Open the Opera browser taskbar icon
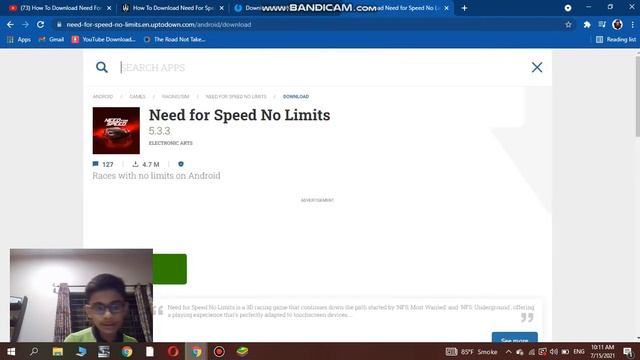 point(173,351)
